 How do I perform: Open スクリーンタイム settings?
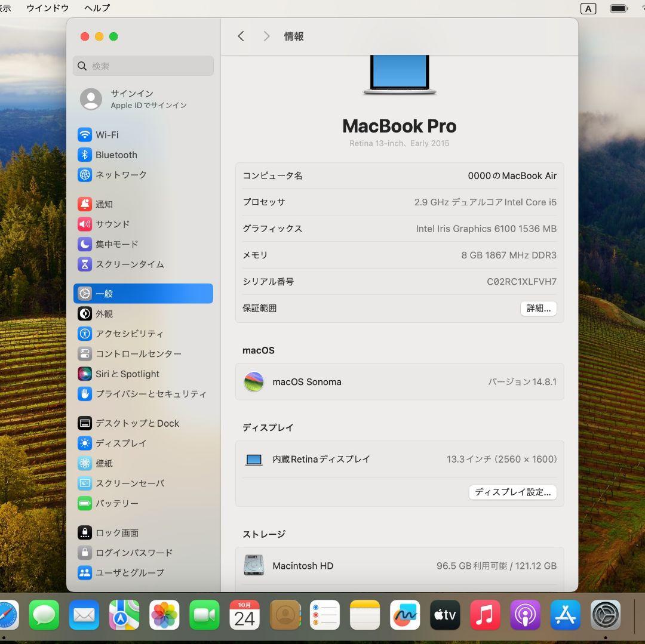click(x=143, y=264)
